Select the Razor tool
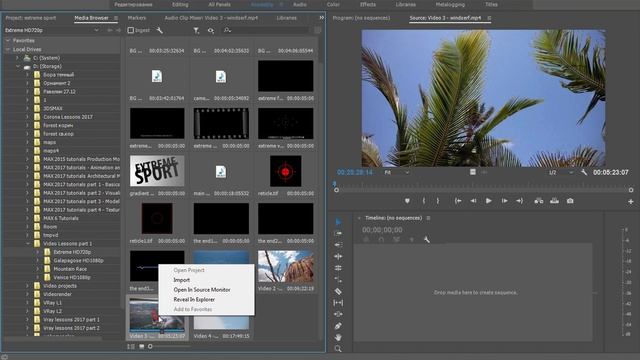Screen dimensions: 640x360 pos(338,291)
